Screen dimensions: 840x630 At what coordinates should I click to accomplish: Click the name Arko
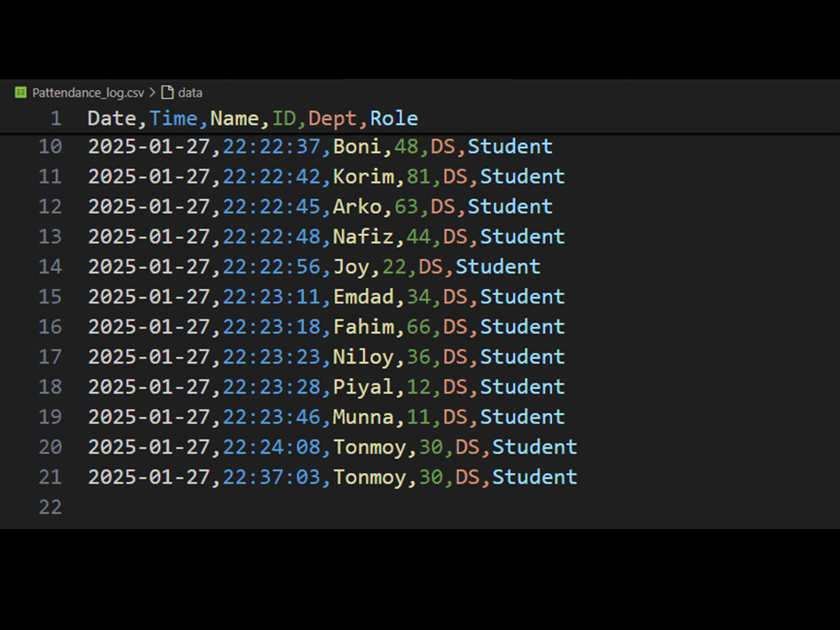click(357, 207)
